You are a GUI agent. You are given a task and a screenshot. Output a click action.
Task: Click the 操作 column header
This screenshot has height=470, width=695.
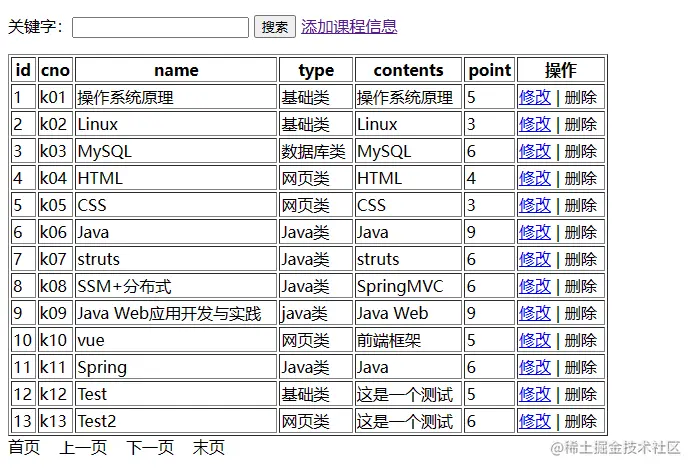tap(561, 70)
